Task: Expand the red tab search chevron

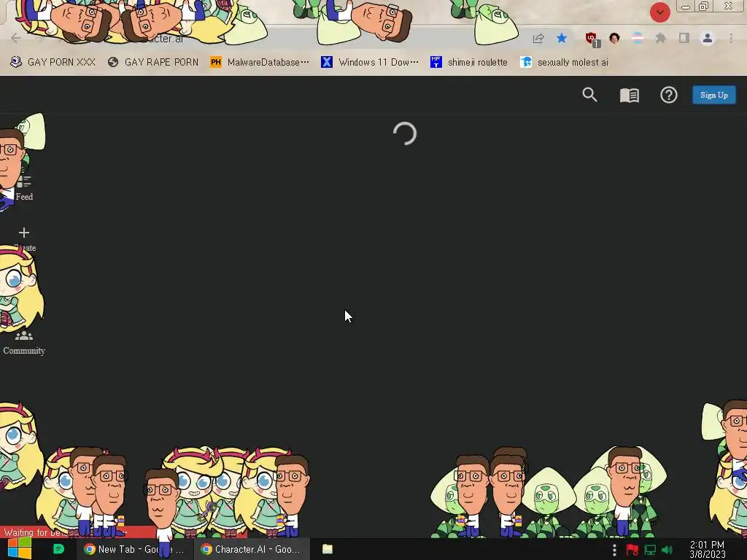Action: pyautogui.click(x=659, y=12)
